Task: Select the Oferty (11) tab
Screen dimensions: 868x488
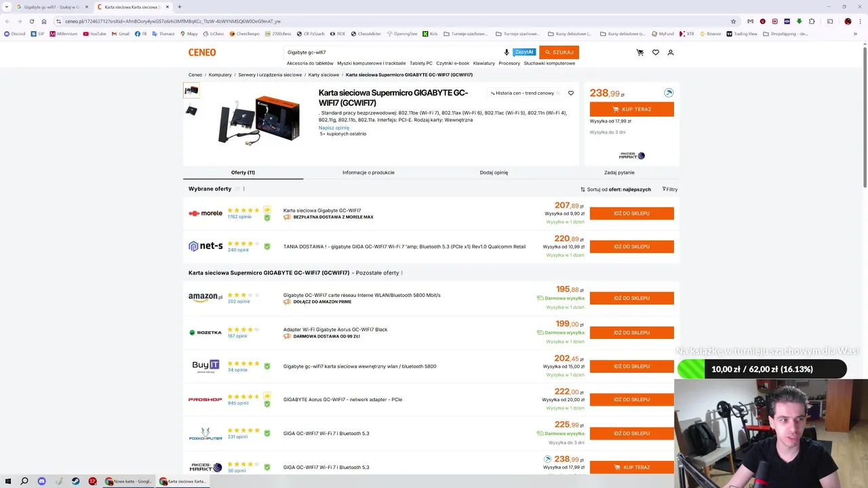Action: (243, 172)
